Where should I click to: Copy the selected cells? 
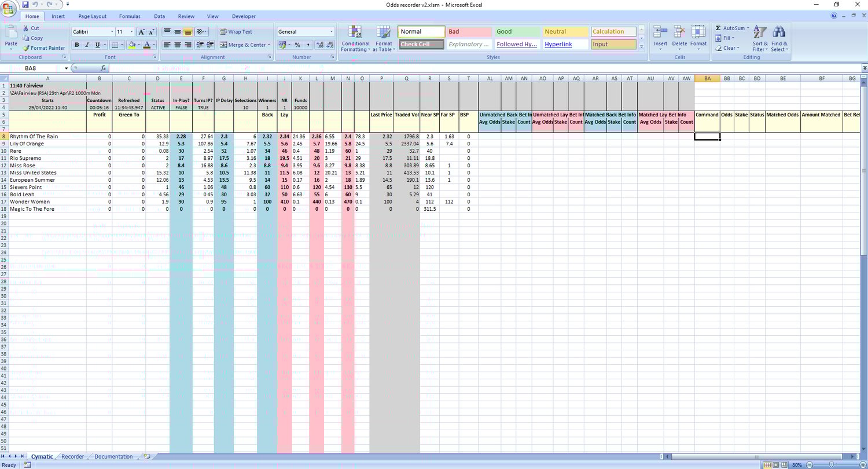point(32,38)
